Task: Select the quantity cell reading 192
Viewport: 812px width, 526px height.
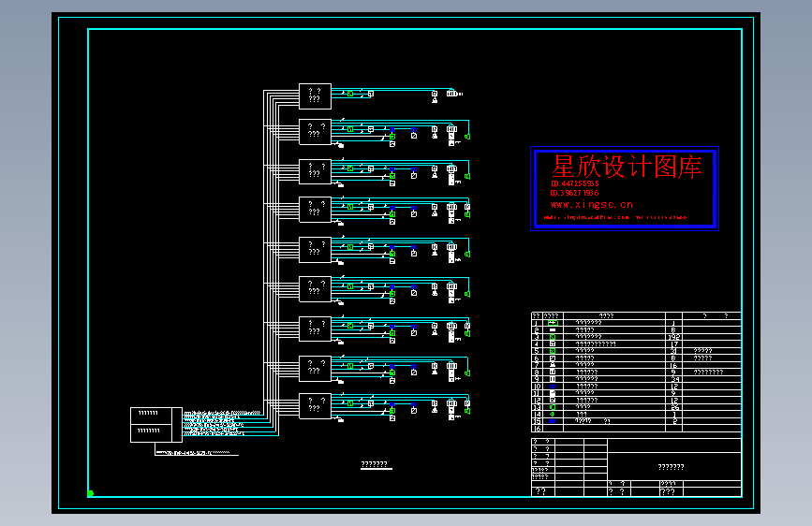Action: point(673,337)
